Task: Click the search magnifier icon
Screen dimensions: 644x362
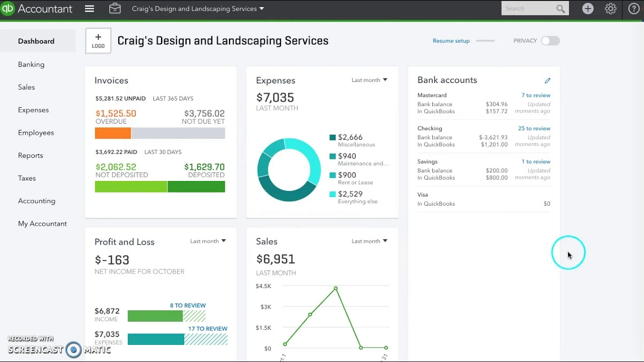Action: (561, 9)
